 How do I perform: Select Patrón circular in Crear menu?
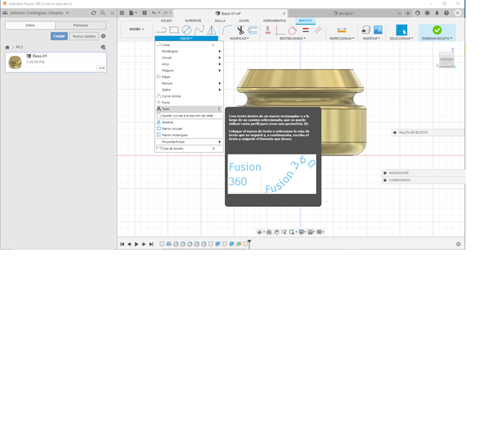[x=189, y=129]
